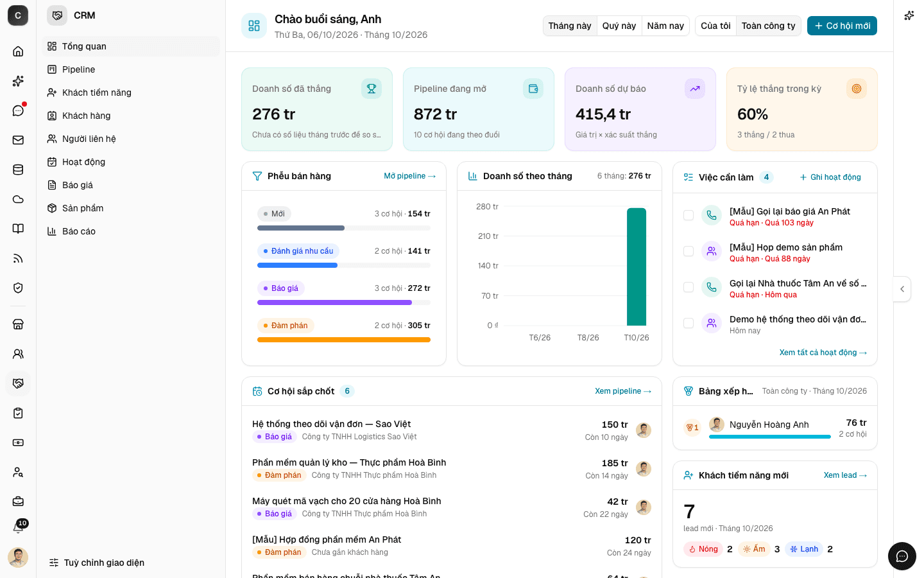This screenshot has width=924, height=578.
Task: Open the mail envelope icon
Action: tap(18, 140)
